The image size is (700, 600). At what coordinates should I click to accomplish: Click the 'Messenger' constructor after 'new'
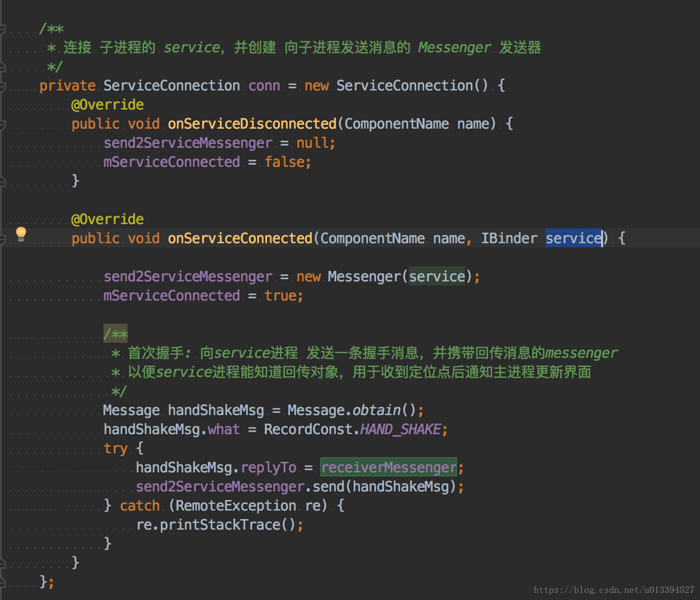click(x=364, y=276)
